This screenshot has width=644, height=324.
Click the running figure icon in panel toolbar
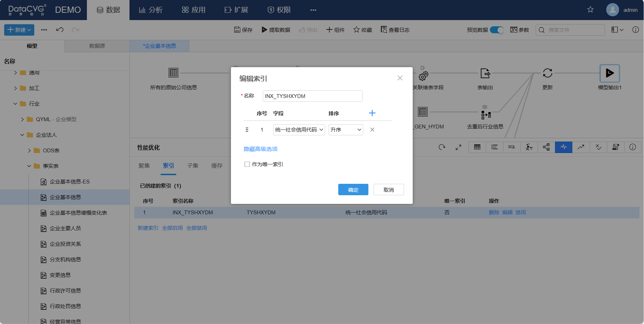pos(529,147)
